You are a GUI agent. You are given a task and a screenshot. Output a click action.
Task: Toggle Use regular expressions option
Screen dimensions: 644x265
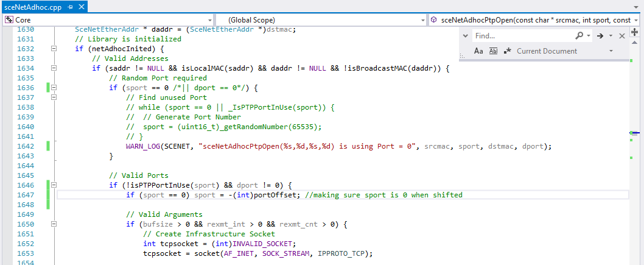[508, 51]
